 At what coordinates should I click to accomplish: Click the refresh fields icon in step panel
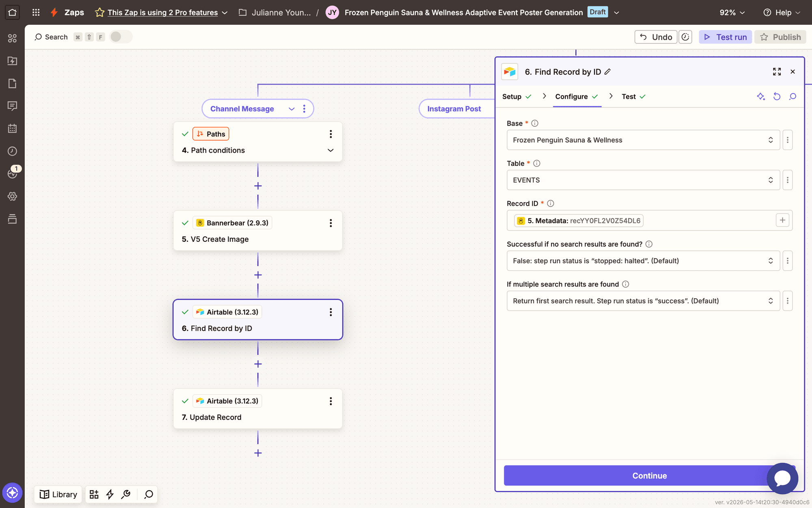click(777, 97)
